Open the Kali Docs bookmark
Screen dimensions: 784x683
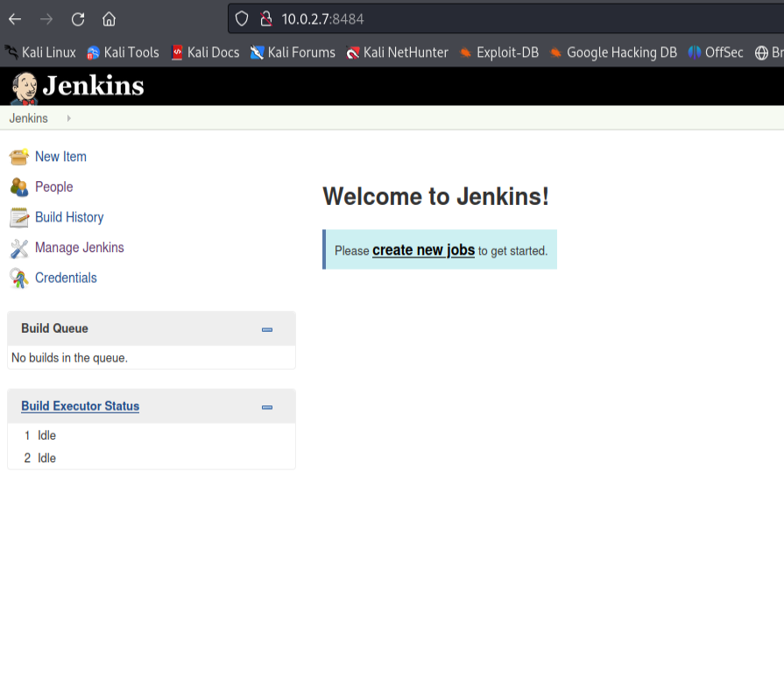pyautogui.click(x=206, y=53)
